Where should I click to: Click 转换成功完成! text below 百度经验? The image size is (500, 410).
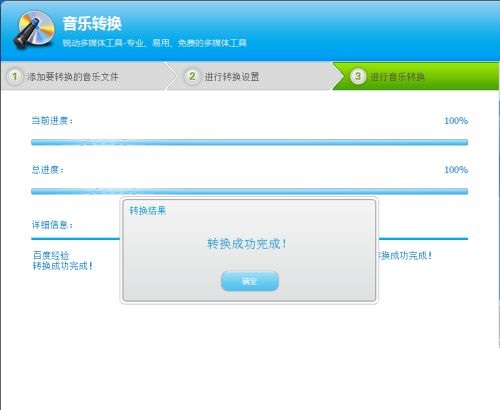[62, 266]
